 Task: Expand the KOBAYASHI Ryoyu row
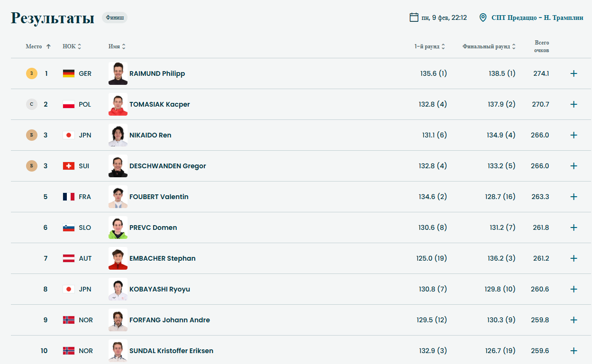574,289
